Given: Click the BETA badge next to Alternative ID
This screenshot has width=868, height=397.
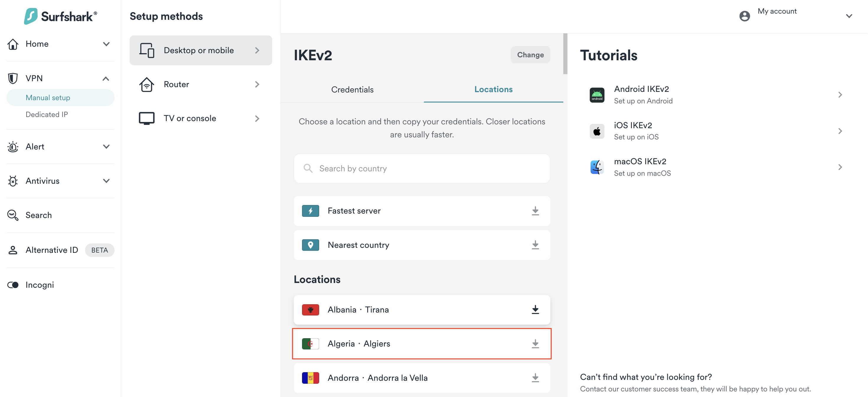Looking at the screenshot, I should (x=99, y=250).
